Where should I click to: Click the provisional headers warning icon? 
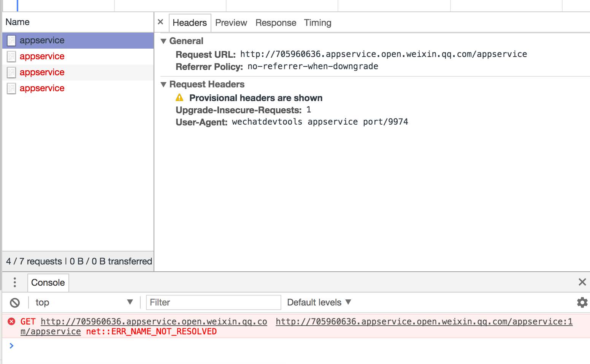point(179,98)
